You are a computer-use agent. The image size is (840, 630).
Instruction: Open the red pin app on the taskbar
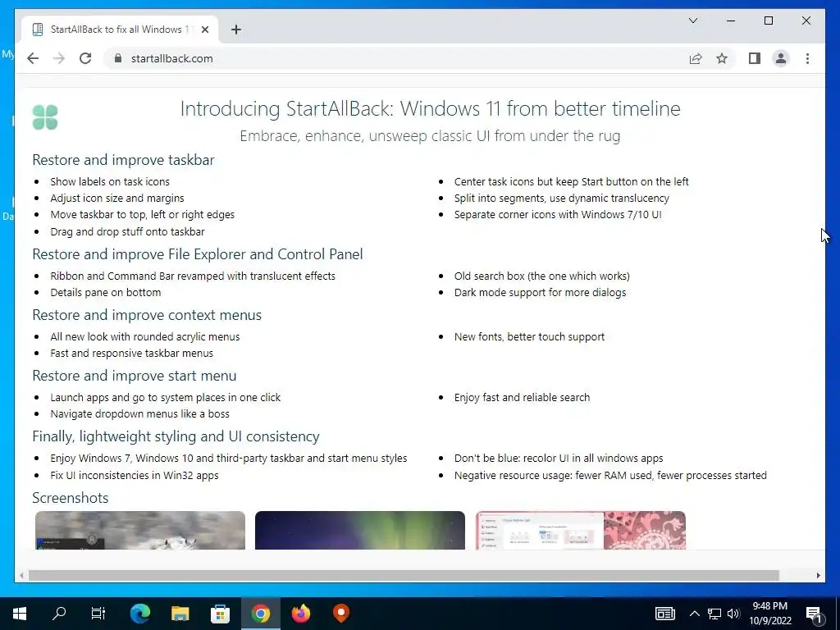[340, 614]
